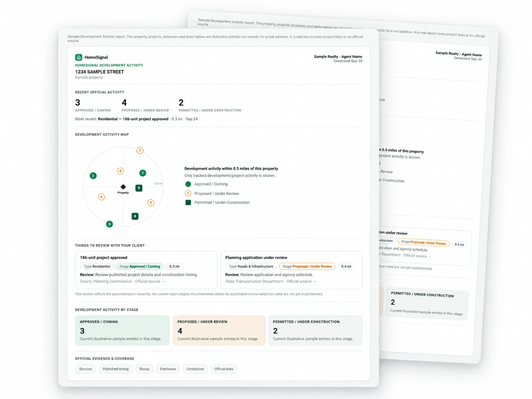Click Type Residential tag
532x399 pixels.
[x=97, y=266]
